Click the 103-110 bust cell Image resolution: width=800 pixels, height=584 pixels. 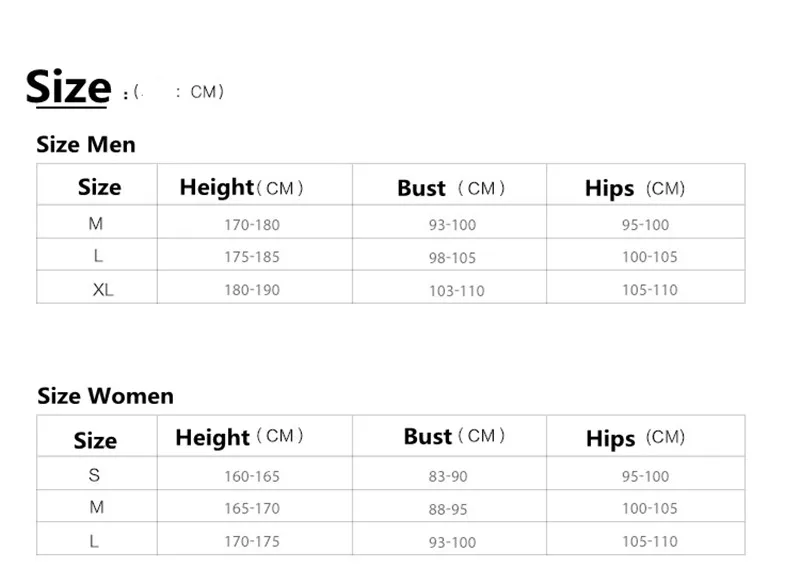pyautogui.click(x=456, y=291)
